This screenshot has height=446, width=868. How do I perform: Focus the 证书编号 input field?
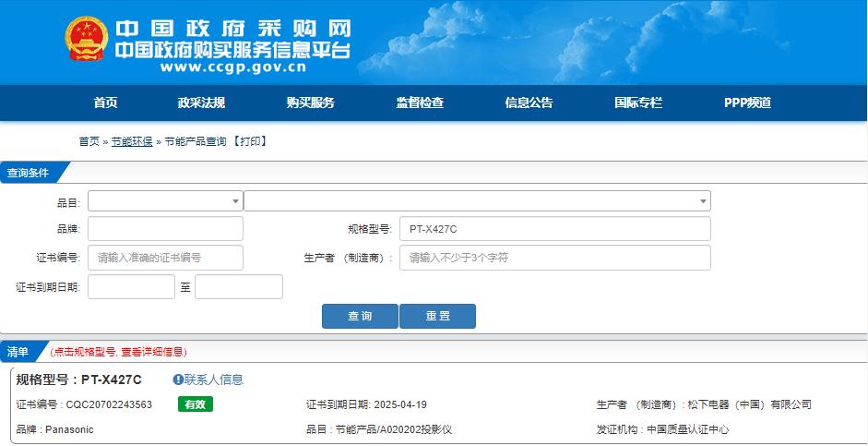coord(165,258)
